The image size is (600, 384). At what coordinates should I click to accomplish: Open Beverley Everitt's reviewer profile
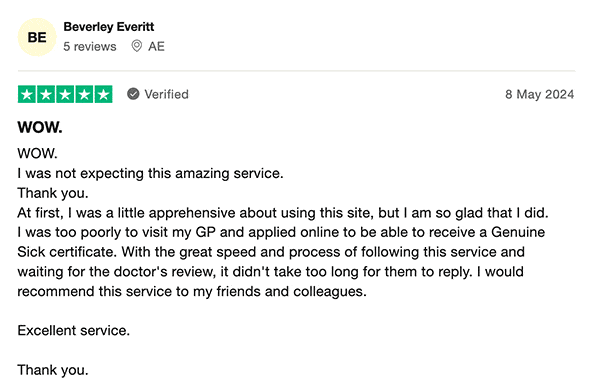coord(109,27)
